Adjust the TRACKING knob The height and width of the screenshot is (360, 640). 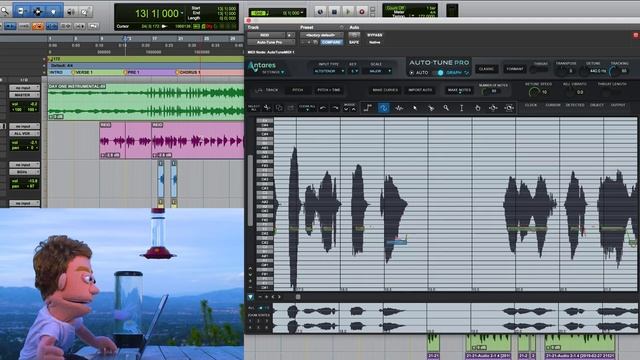point(614,71)
